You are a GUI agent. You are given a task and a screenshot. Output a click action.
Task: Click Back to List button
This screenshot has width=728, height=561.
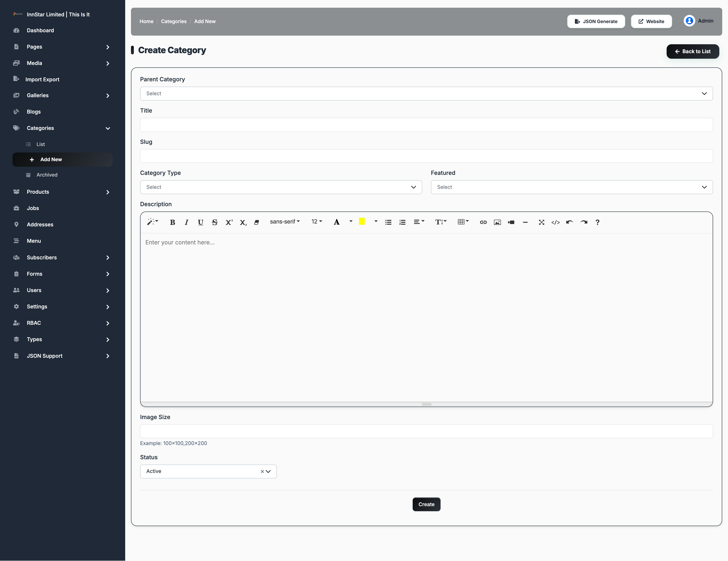(693, 51)
